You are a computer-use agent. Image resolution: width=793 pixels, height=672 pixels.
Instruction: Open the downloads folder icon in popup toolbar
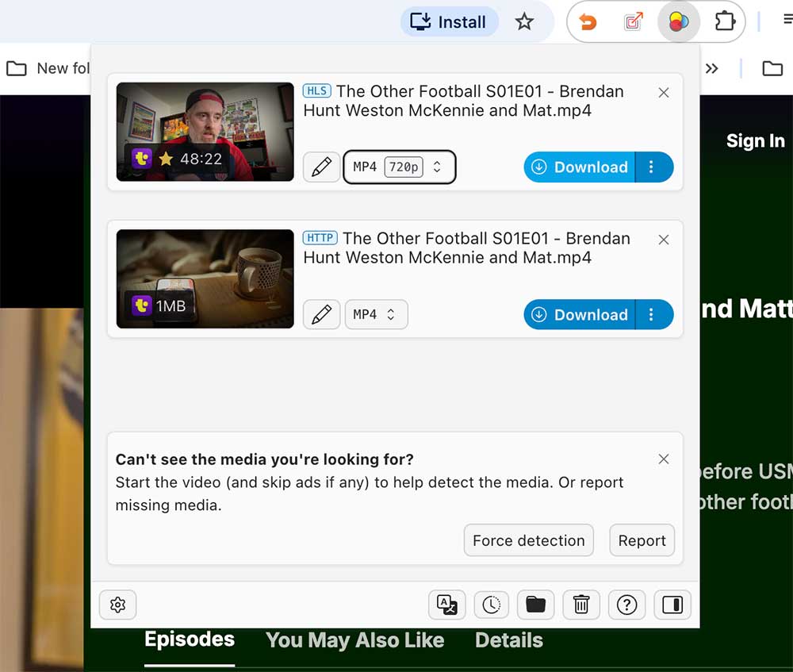(x=535, y=605)
